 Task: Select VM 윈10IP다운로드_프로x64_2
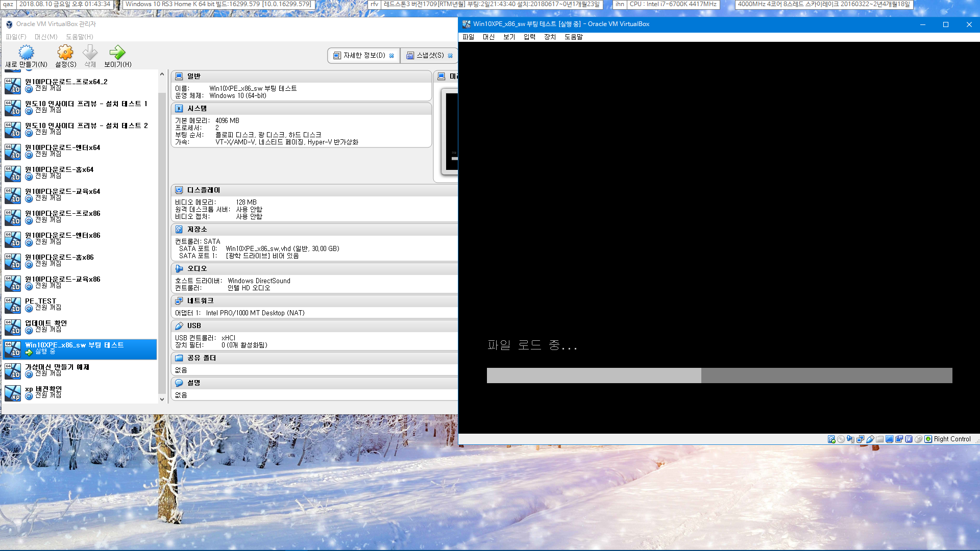[80, 85]
